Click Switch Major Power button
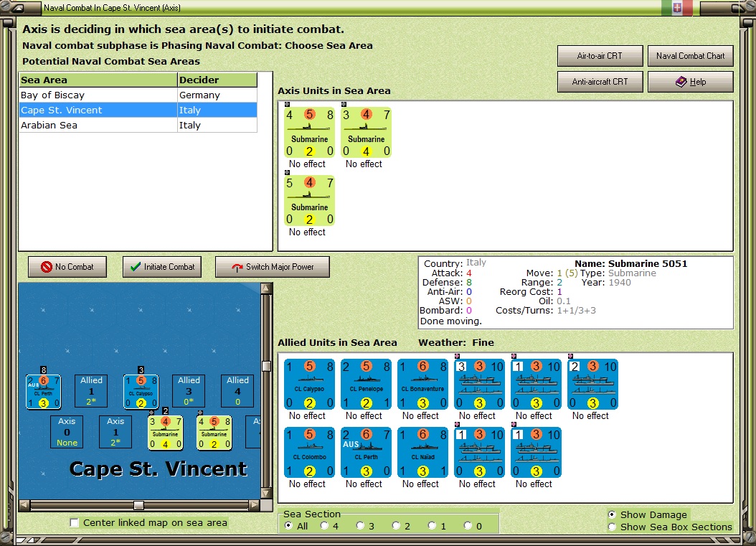 (273, 267)
